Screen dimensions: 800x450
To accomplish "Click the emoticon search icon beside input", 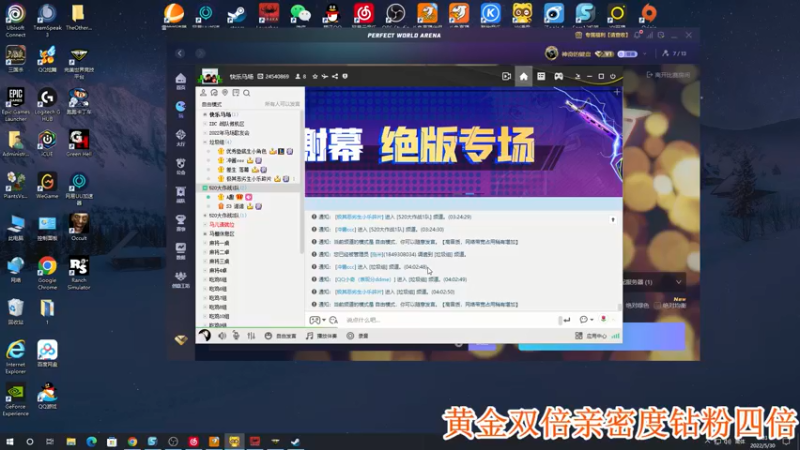I will [333, 320].
